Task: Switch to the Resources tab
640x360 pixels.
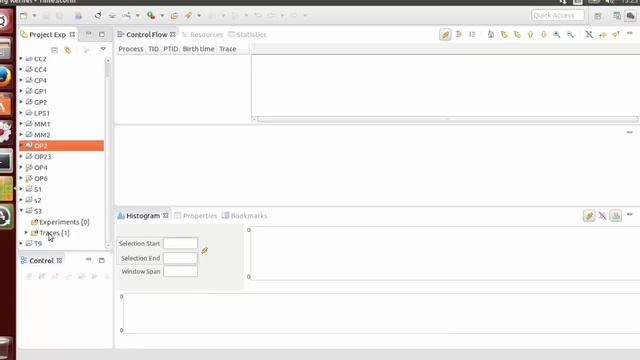Action: (202, 35)
